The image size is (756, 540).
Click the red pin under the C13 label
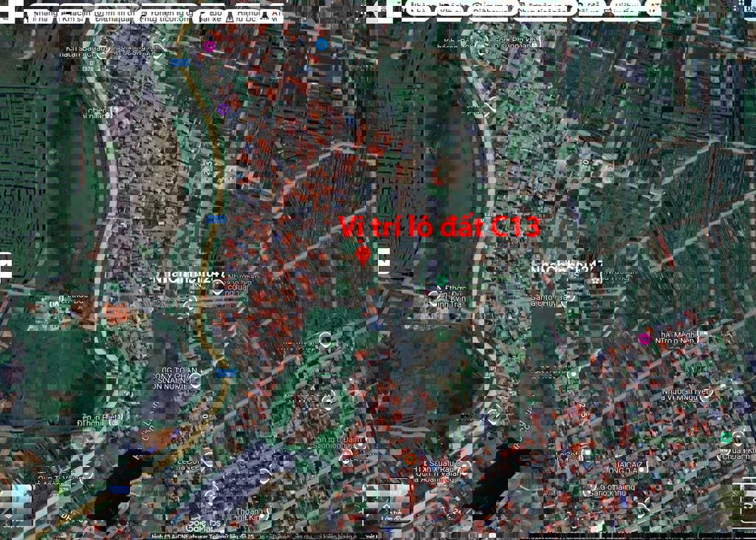coord(362,256)
